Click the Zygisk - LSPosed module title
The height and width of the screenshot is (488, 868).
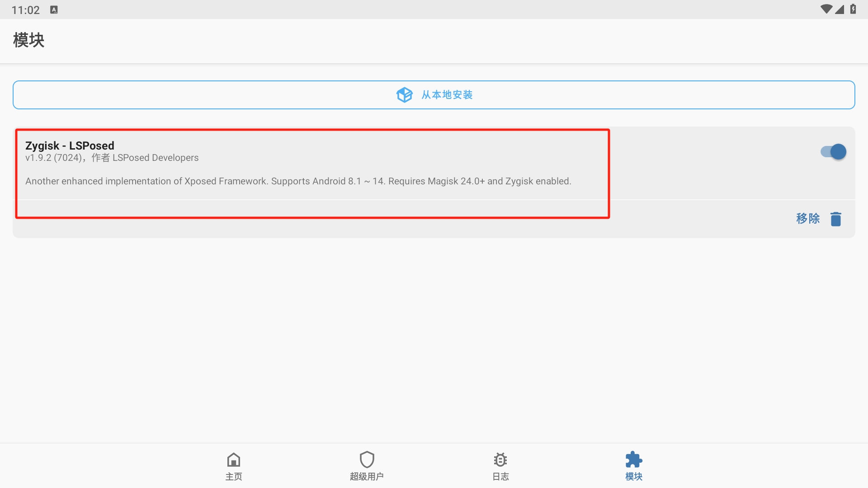point(70,145)
